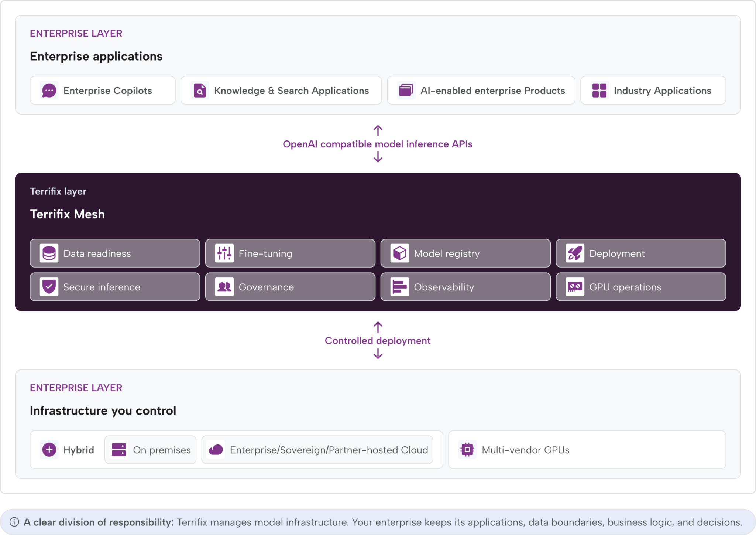Click the Knowledge & Search document icon
756x535 pixels.
(x=200, y=91)
